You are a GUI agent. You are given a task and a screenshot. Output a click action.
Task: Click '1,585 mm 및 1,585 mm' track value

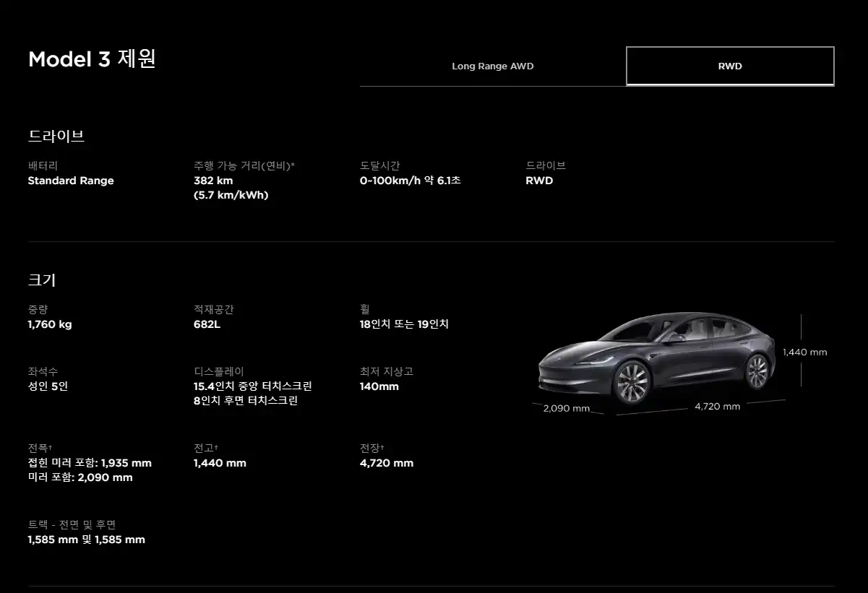(87, 540)
